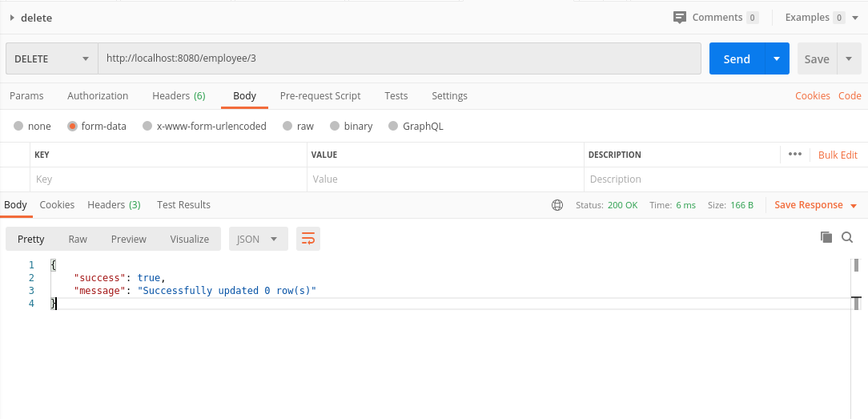Click the wrap lines icon in response
Image resolution: width=868 pixels, height=419 pixels.
coord(308,239)
